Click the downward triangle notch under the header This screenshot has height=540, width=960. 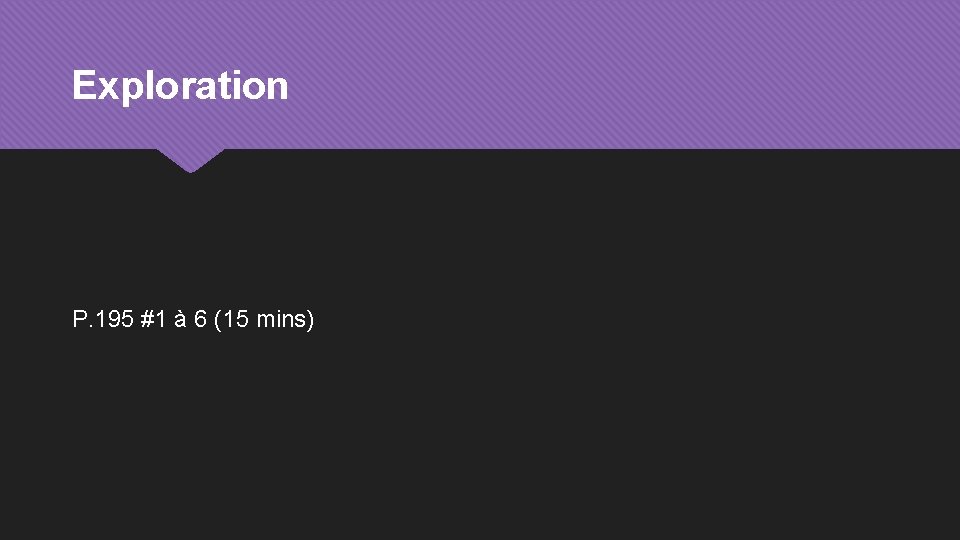(x=190, y=160)
